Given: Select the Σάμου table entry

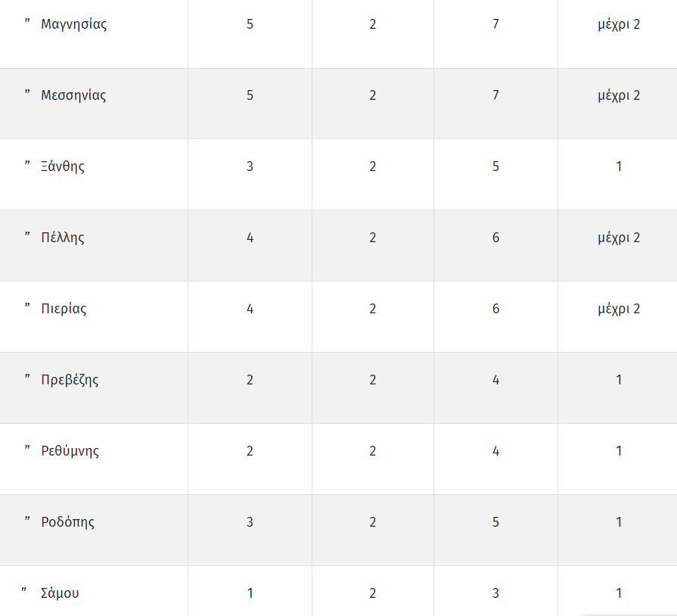Looking at the screenshot, I should (x=60, y=593).
